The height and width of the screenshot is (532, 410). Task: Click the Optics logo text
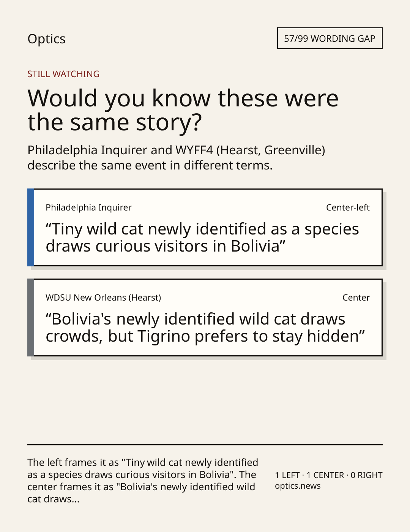coord(46,39)
